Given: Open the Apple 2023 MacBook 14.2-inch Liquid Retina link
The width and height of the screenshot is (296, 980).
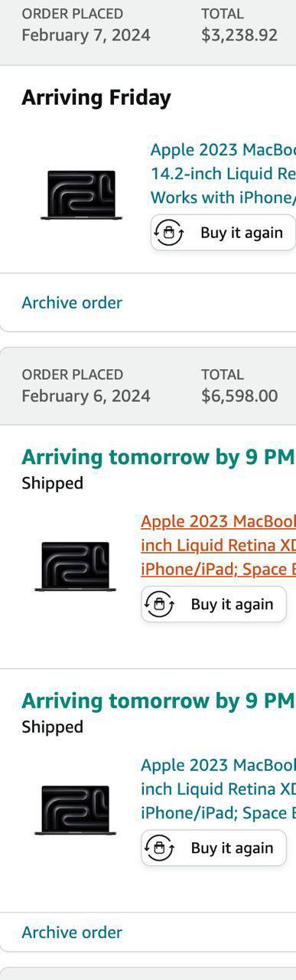Looking at the screenshot, I should click(x=223, y=173).
